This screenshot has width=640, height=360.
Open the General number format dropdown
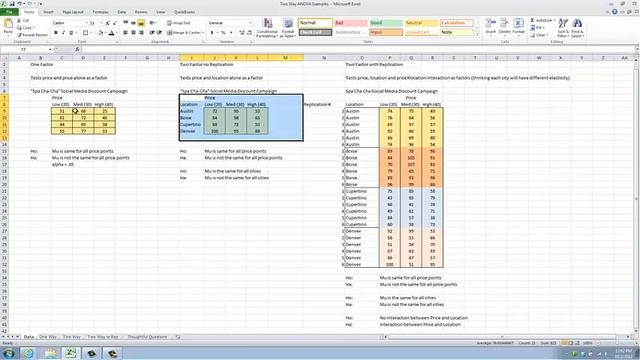250,23
